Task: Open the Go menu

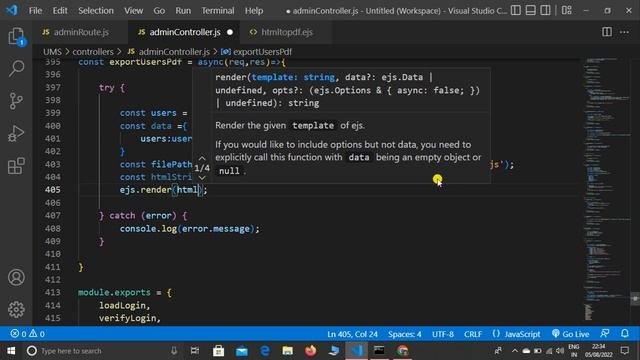Action: (159, 11)
